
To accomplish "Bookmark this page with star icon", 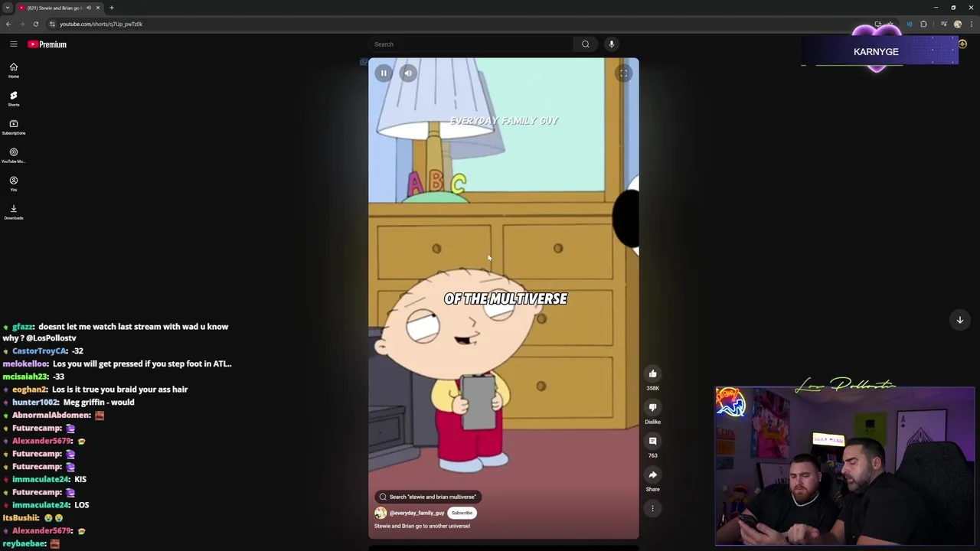I will [890, 24].
